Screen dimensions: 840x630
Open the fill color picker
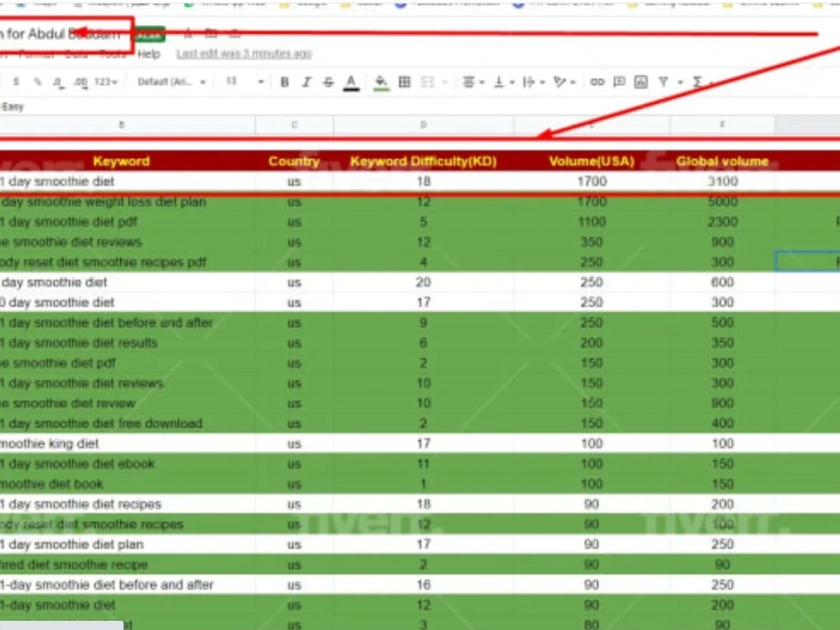tap(381, 82)
